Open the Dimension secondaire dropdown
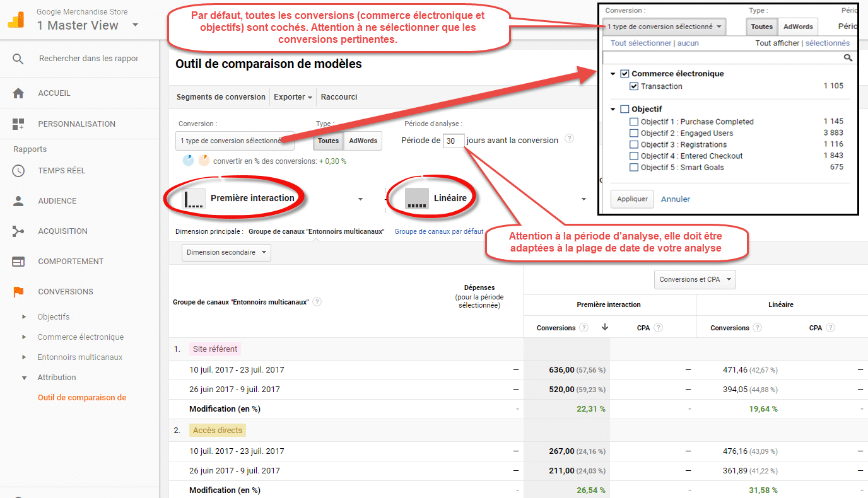 (226, 253)
